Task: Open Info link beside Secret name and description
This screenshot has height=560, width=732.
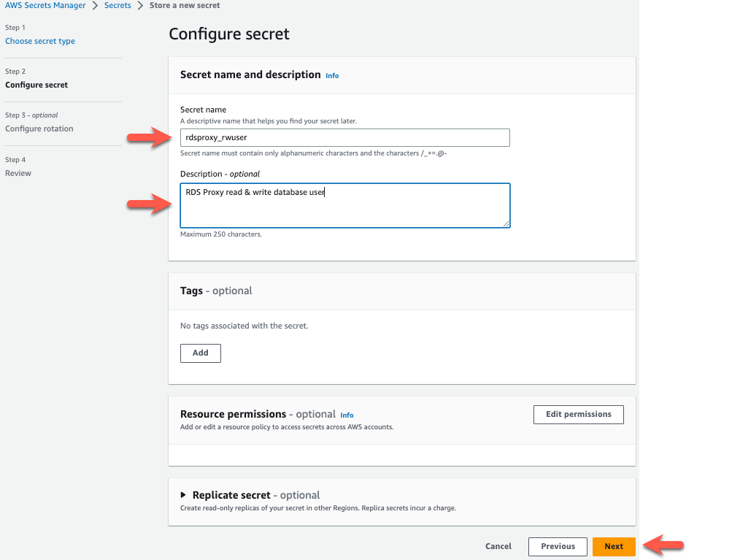Action: click(332, 76)
